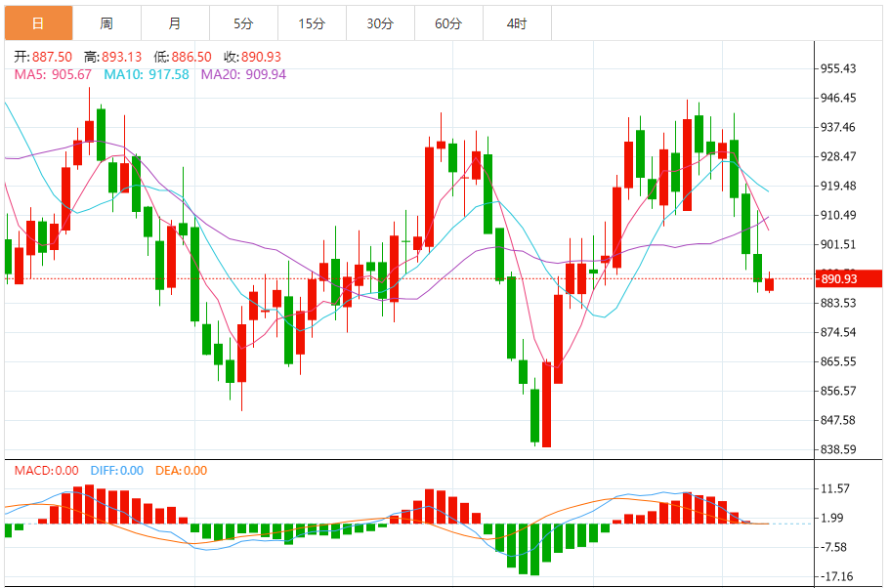Screen dimensions: 890x588
Task: Select the 日 daily chart tab
Action: [39, 23]
